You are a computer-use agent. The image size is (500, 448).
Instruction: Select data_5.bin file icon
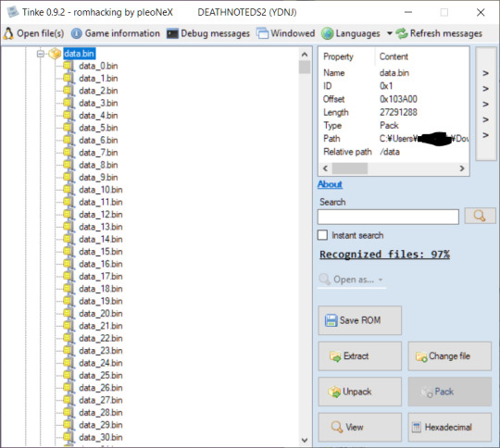pos(69,128)
